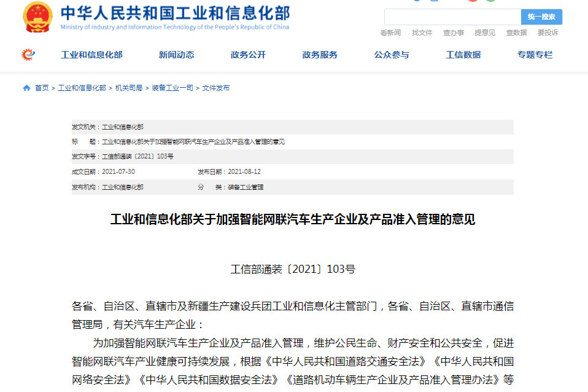
Task: Navigate to 专题专栏 section
Action: [535, 55]
